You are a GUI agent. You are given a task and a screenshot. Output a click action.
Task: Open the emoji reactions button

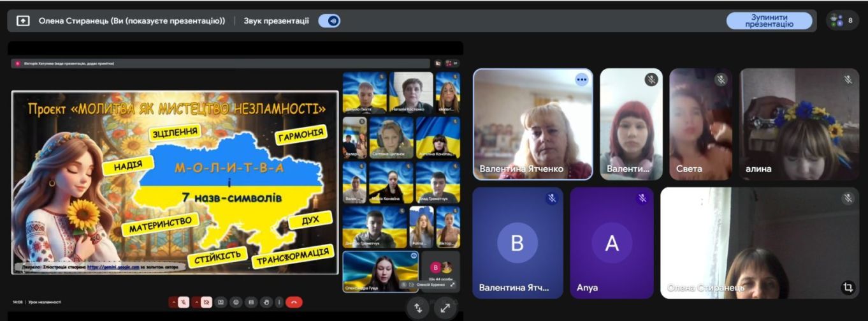(236, 302)
